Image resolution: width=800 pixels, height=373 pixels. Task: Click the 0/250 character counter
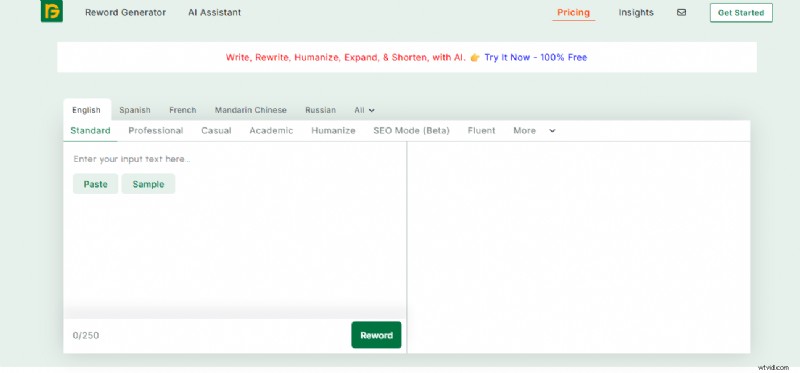(86, 335)
